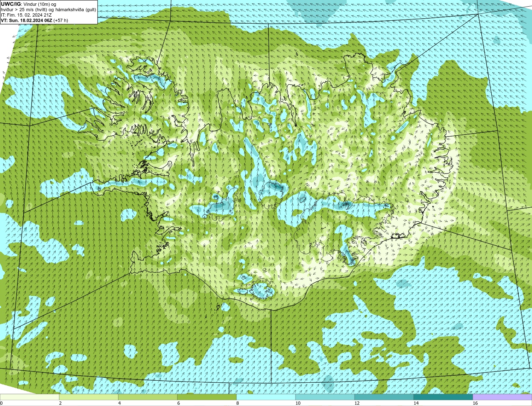Click the lavender above-16 m/s legend swatch
Viewport: 532px width, 406px height.
502,397
